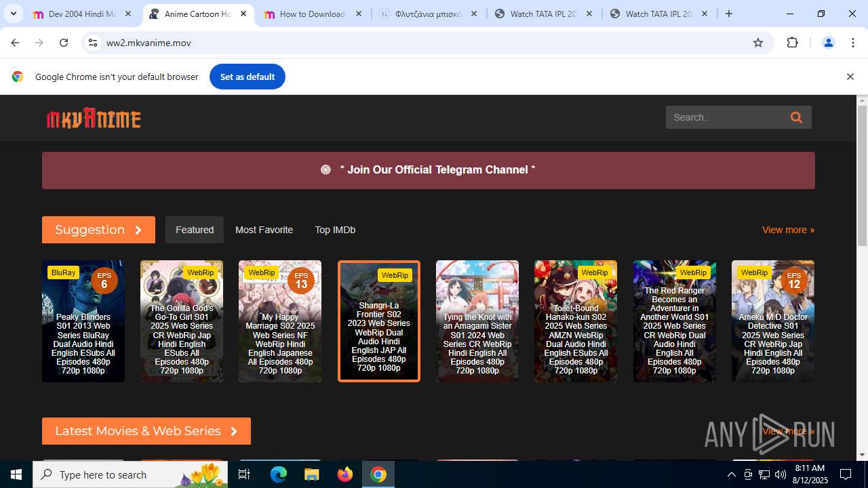Screen dimensions: 868x488
Task: Select the Most Favorite tab
Action: tap(264, 230)
